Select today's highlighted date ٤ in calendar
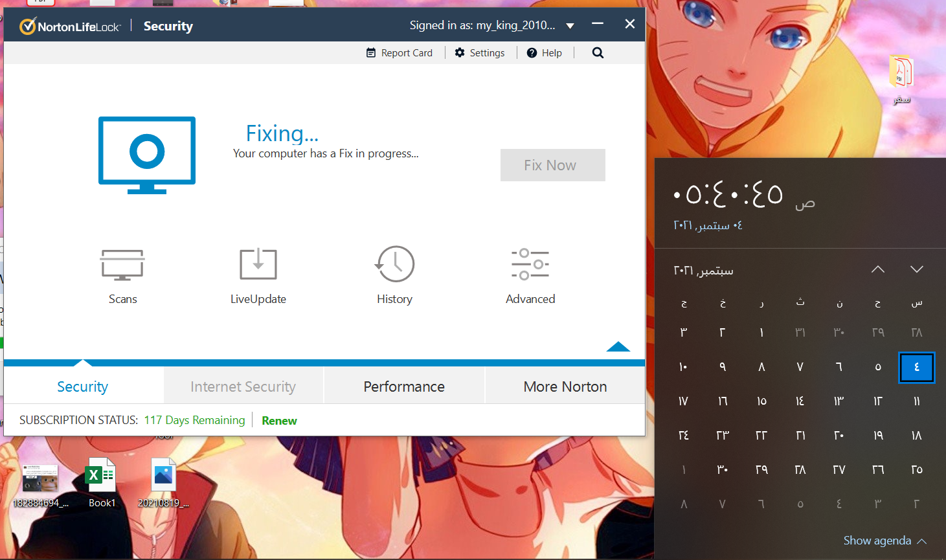Image resolution: width=946 pixels, height=560 pixels. coord(917,367)
